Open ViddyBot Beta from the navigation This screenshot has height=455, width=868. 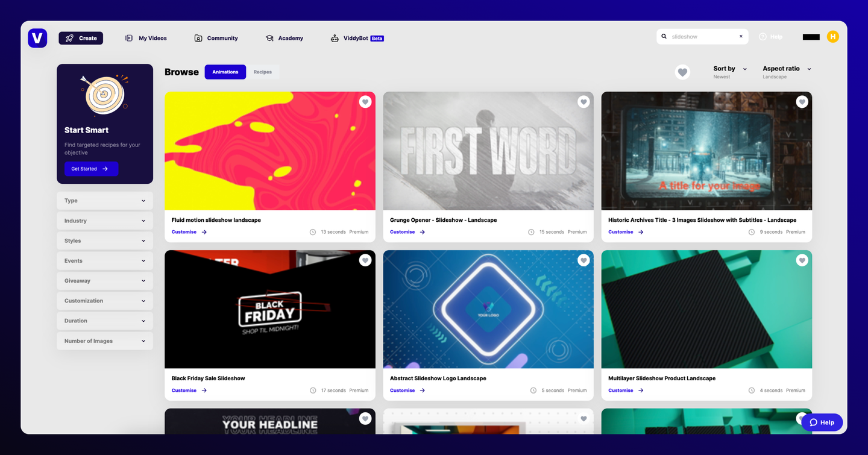pos(357,38)
